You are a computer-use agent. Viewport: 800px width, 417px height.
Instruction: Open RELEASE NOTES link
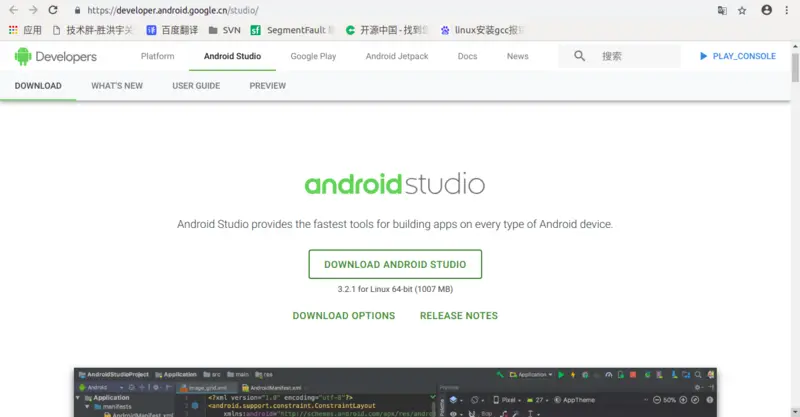tap(459, 316)
